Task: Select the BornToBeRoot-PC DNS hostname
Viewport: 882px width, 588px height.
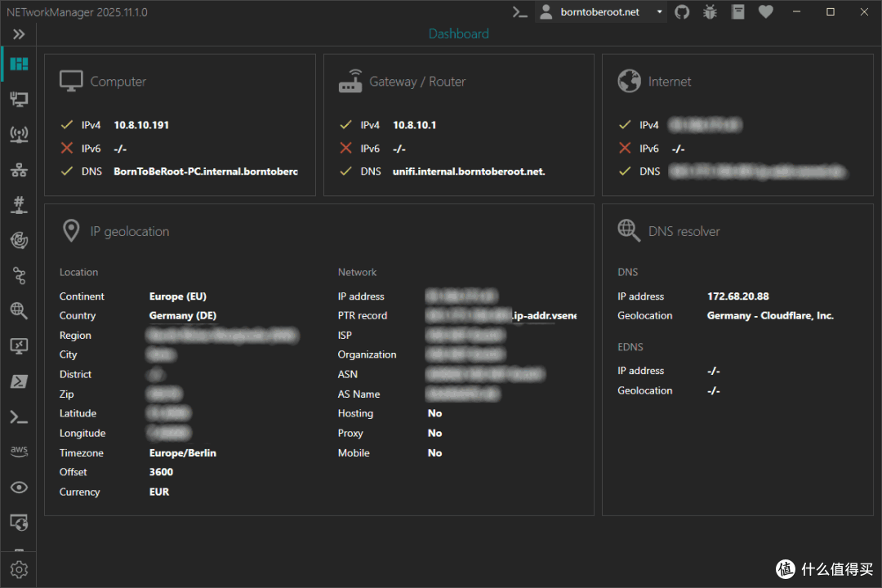Action: click(x=206, y=171)
